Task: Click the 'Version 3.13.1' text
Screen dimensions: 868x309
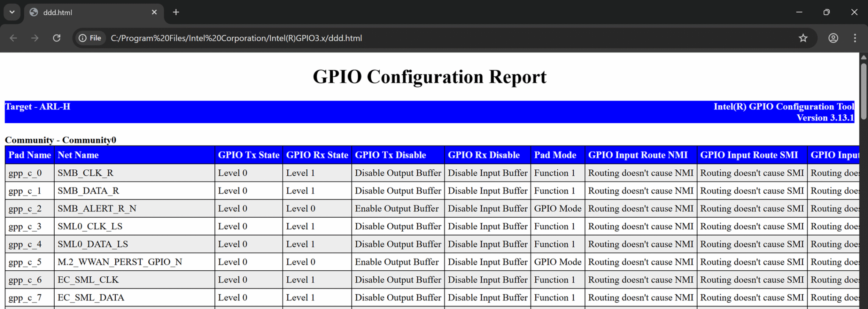Action: pyautogui.click(x=825, y=118)
